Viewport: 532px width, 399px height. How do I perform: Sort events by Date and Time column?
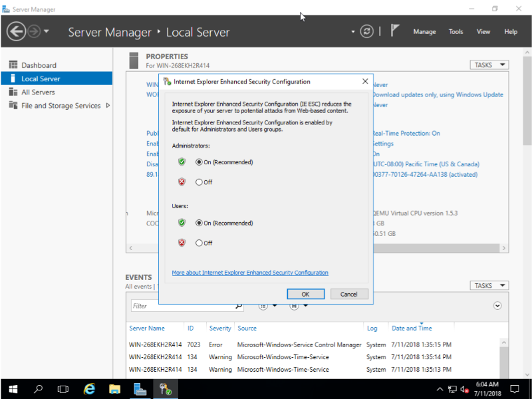click(x=412, y=328)
